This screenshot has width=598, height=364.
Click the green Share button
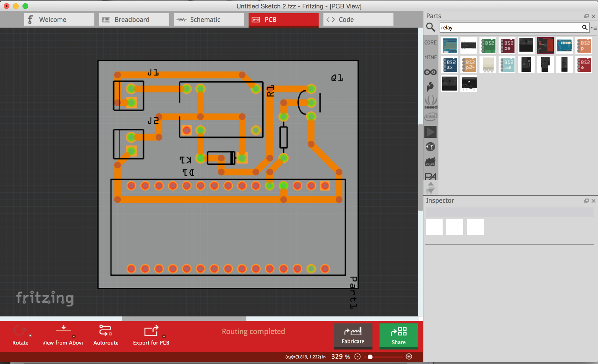point(399,336)
